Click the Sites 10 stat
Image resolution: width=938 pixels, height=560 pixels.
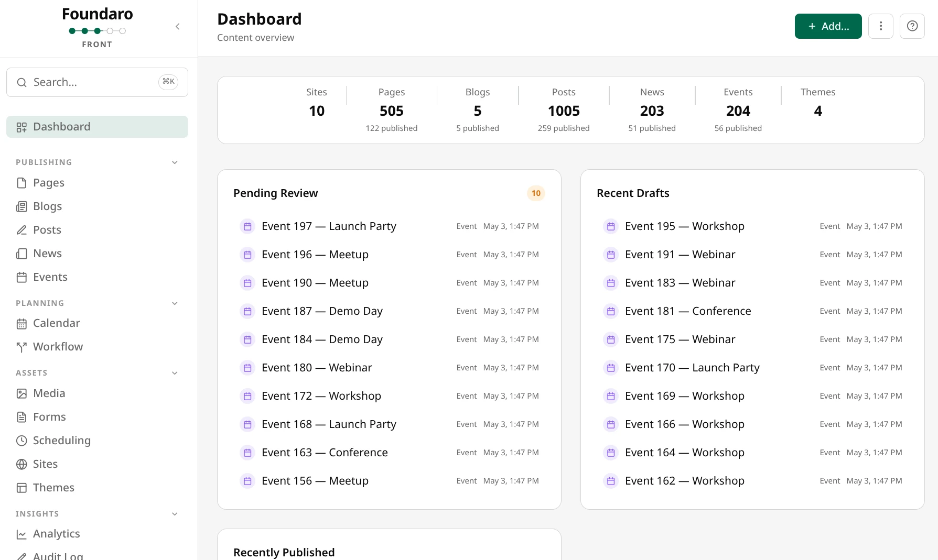click(x=317, y=103)
